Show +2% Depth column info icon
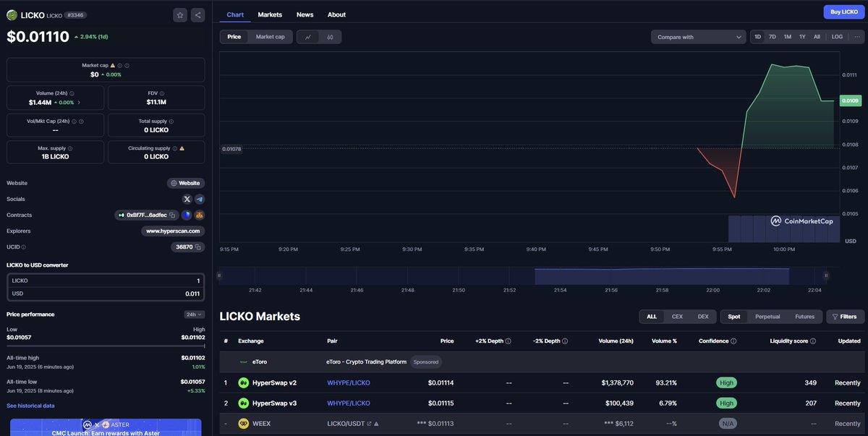Viewport: 868px width, 436px height. (508, 341)
